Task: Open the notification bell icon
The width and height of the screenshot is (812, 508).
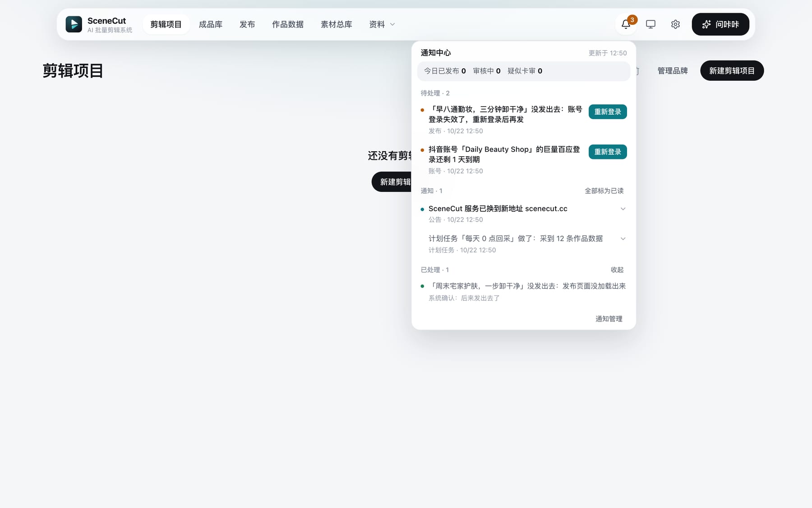Action: [626, 24]
